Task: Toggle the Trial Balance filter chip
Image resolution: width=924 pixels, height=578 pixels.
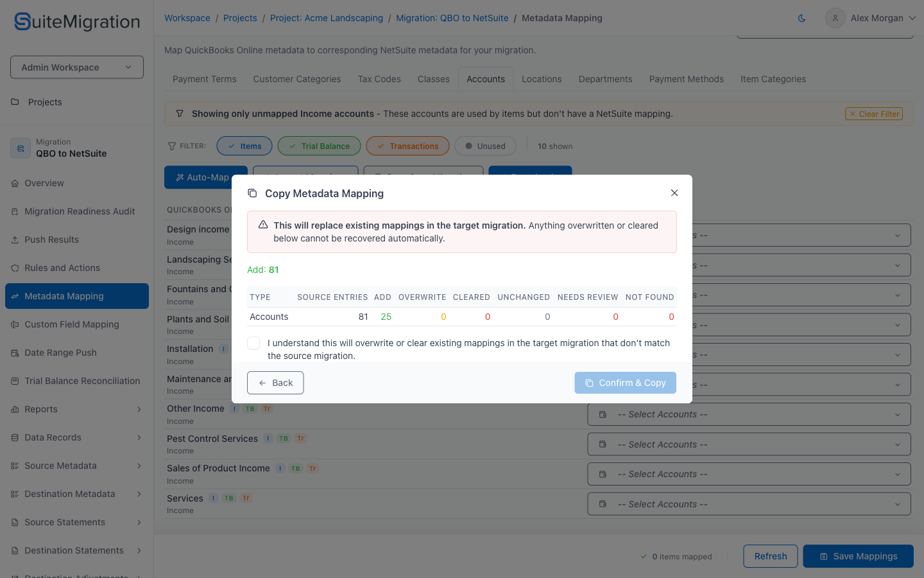Action: point(319,146)
